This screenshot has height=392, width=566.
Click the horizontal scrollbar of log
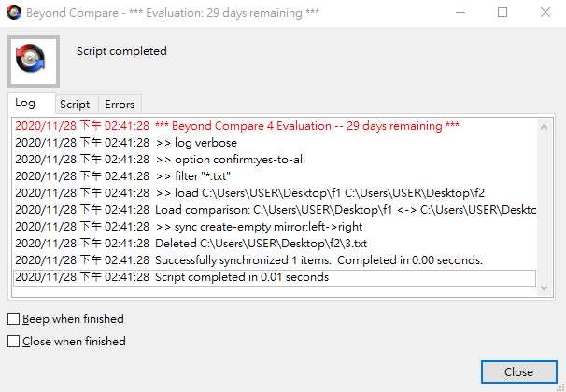[280, 294]
